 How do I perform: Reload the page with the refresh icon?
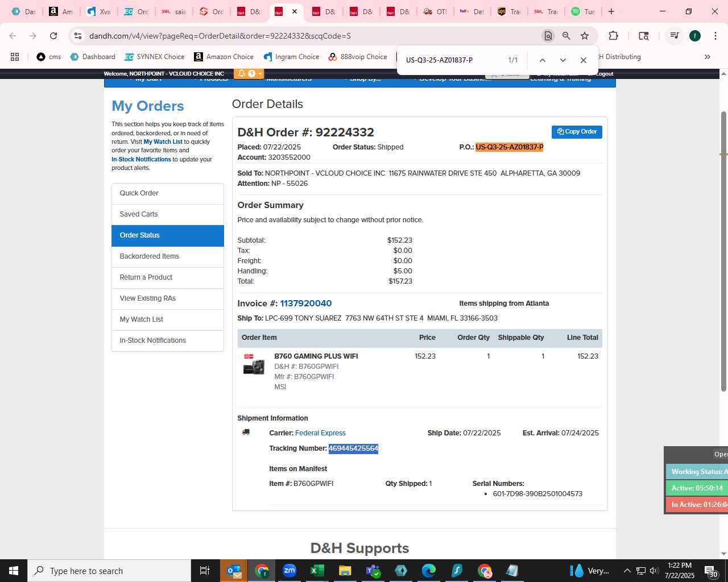[53, 36]
